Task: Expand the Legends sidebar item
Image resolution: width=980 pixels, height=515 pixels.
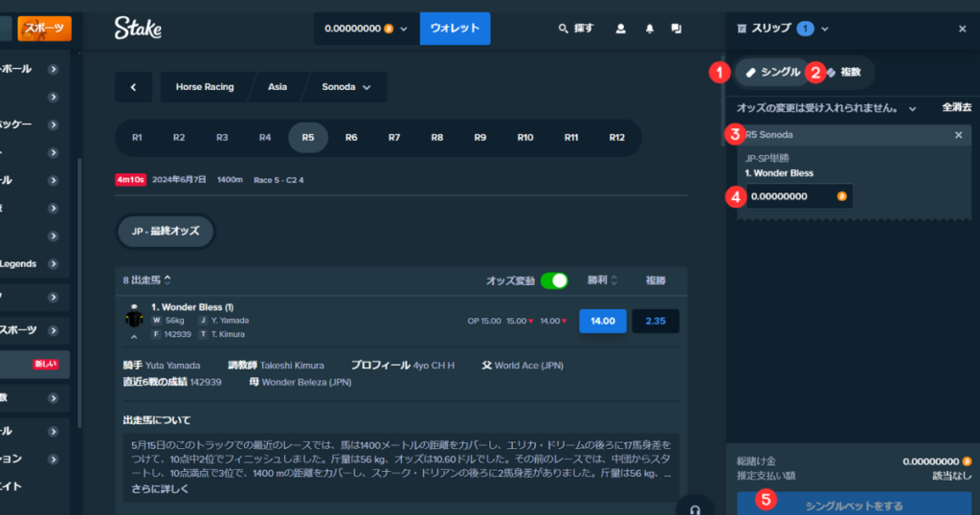Action: tap(54, 264)
